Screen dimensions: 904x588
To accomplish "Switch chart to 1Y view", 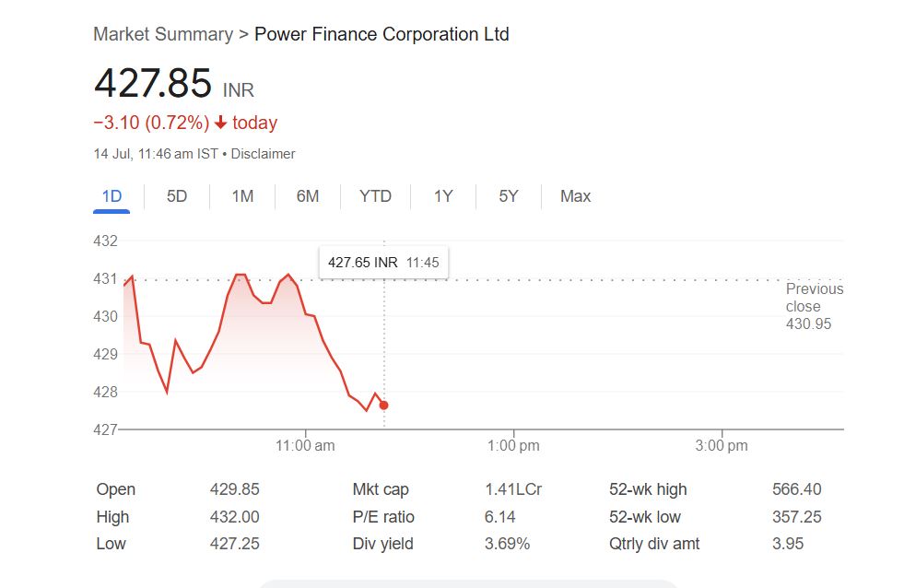I will 443,196.
